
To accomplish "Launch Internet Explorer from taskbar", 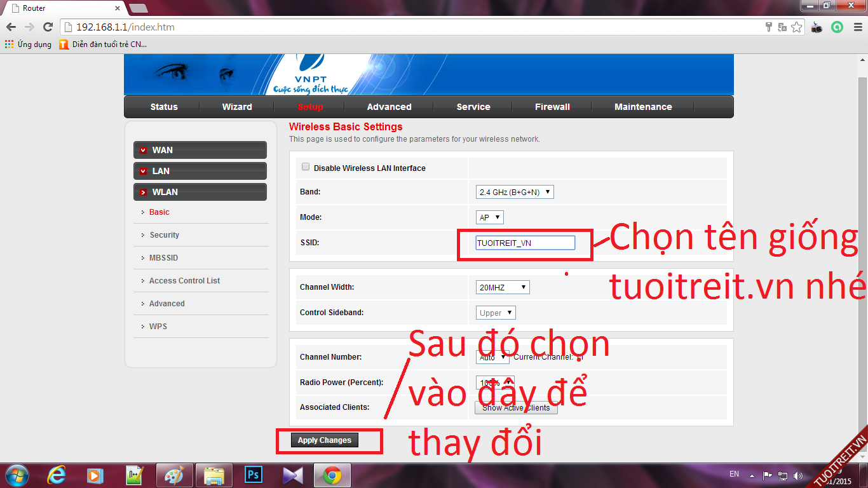I will coord(57,475).
